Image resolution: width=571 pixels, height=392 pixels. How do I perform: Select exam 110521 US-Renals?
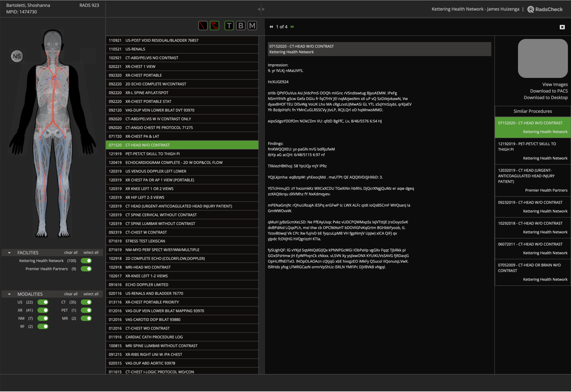(182, 49)
